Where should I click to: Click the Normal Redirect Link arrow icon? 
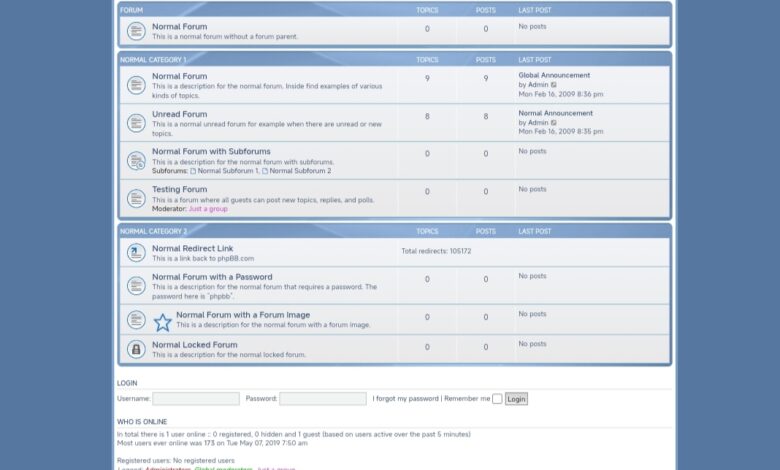click(136, 253)
